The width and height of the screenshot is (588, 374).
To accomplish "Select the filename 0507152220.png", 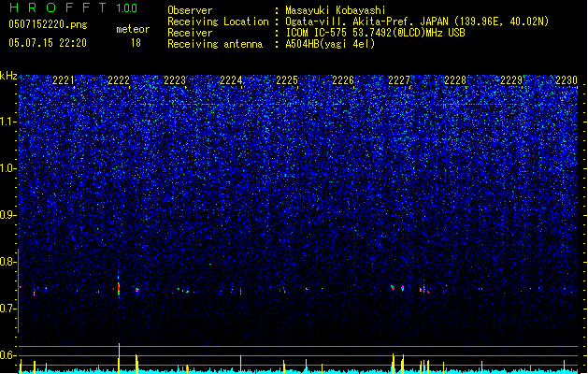I will pyautogui.click(x=48, y=24).
